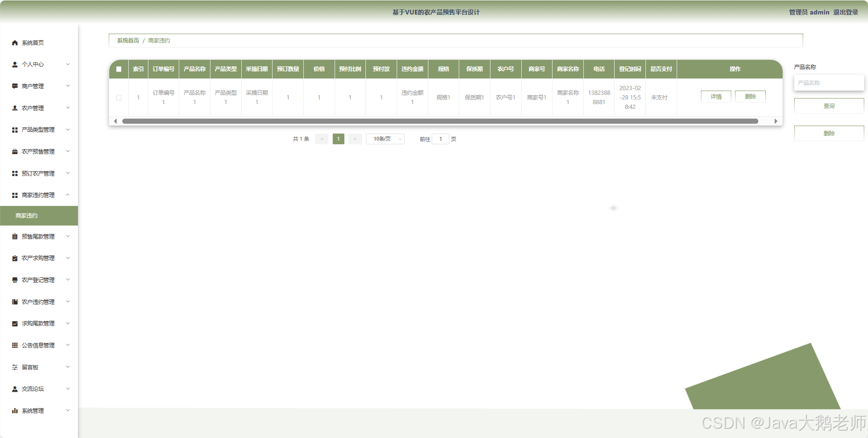The width and height of the screenshot is (868, 438).
Task: Click the 前往 page number input
Action: [441, 139]
